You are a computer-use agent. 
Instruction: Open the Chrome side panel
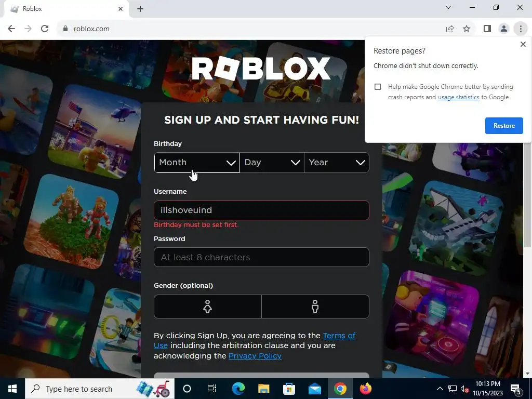[x=487, y=29]
